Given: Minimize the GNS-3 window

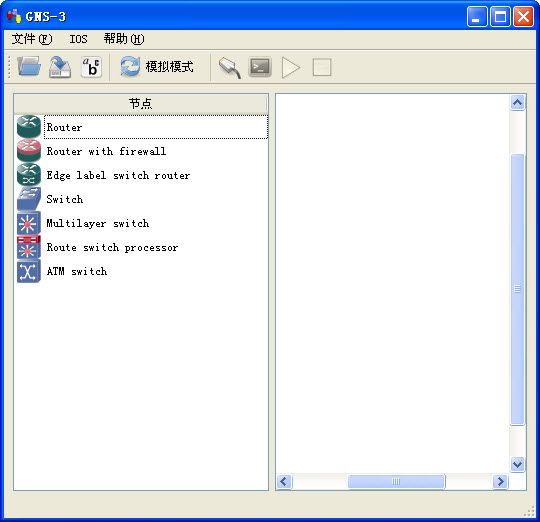Looking at the screenshot, I should 477,16.
